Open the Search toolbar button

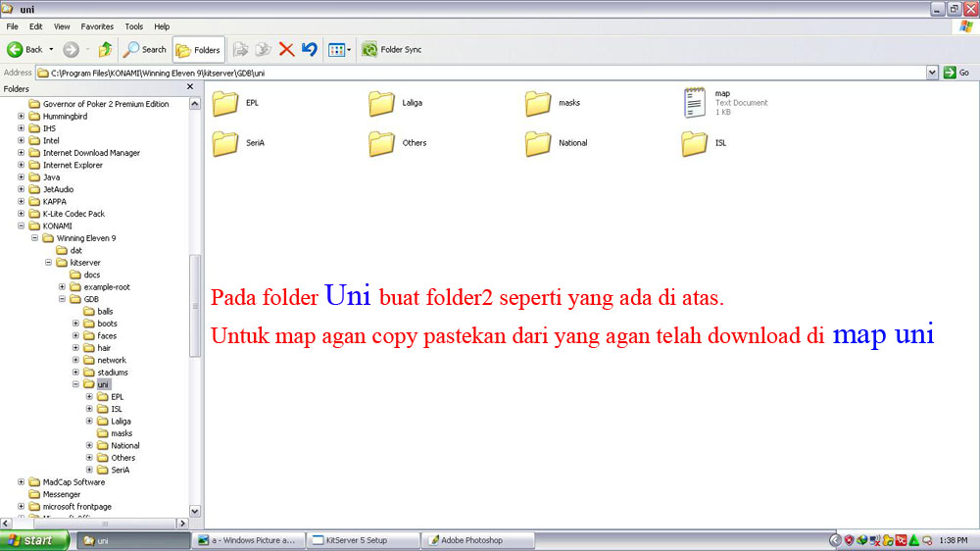click(x=144, y=49)
